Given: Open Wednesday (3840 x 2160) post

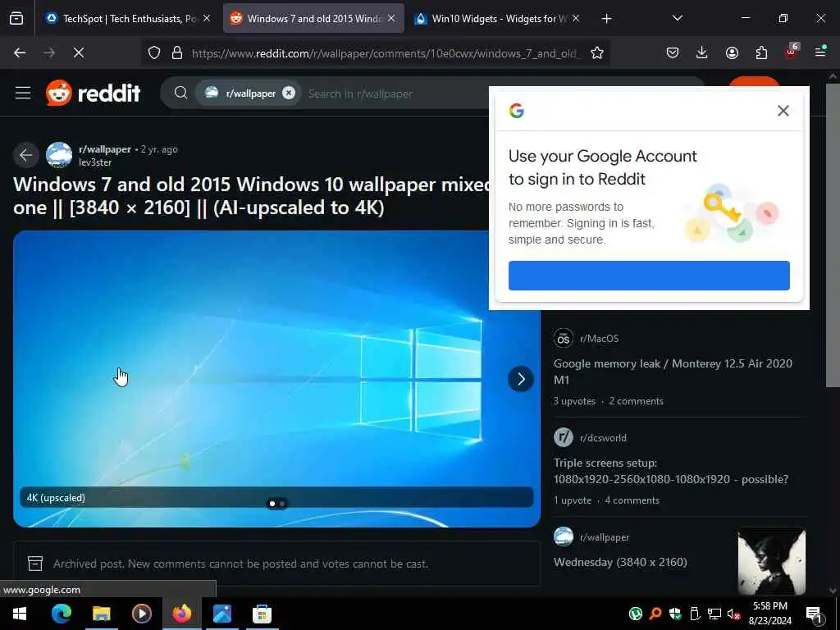Looking at the screenshot, I should coord(620,562).
